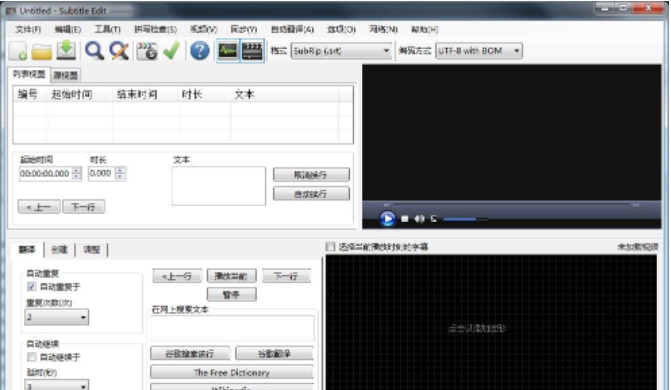Toggle the 自动重复于 checkbox
671x390 pixels.
31,287
